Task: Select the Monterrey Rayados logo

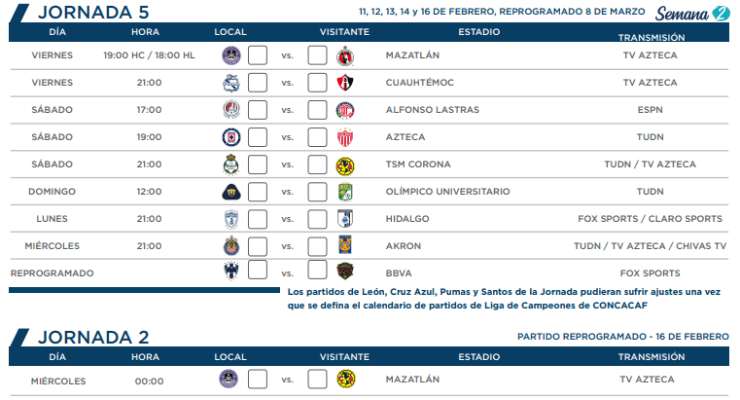Action: click(x=231, y=272)
